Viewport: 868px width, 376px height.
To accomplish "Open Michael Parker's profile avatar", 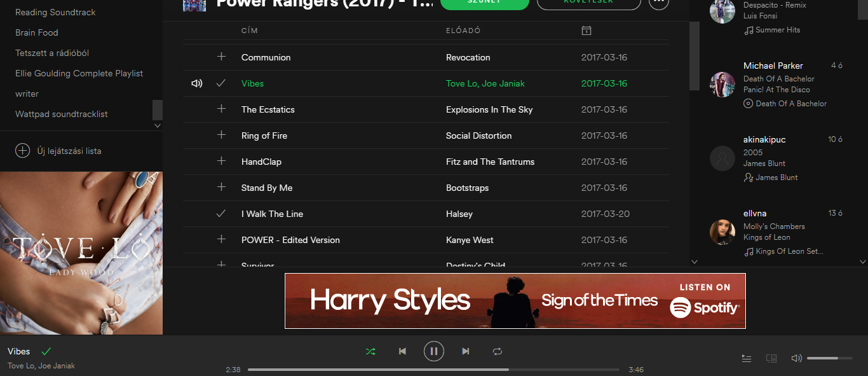I will [722, 85].
